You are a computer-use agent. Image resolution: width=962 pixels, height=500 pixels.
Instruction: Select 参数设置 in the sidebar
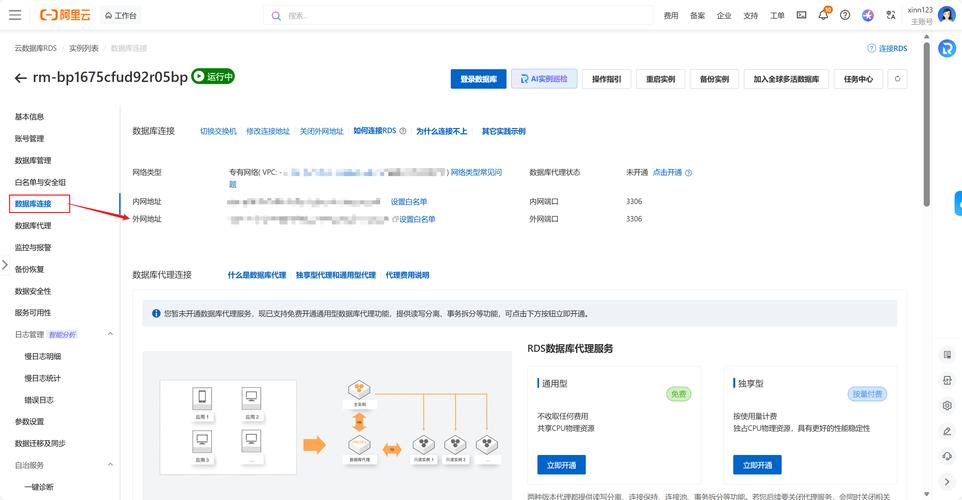point(29,421)
